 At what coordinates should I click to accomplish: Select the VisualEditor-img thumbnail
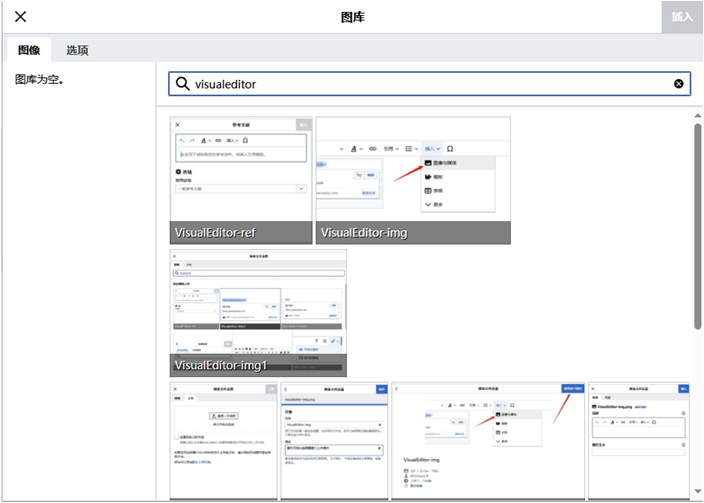413,170
